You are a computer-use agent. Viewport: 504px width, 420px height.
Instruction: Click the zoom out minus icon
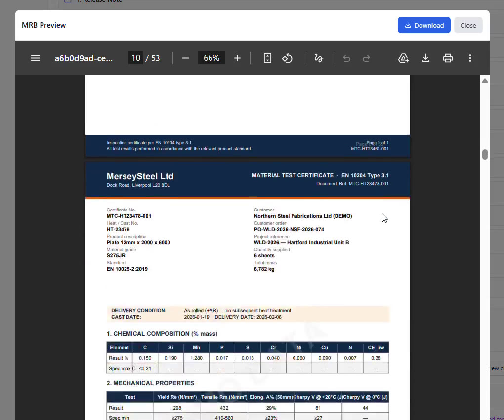185,58
